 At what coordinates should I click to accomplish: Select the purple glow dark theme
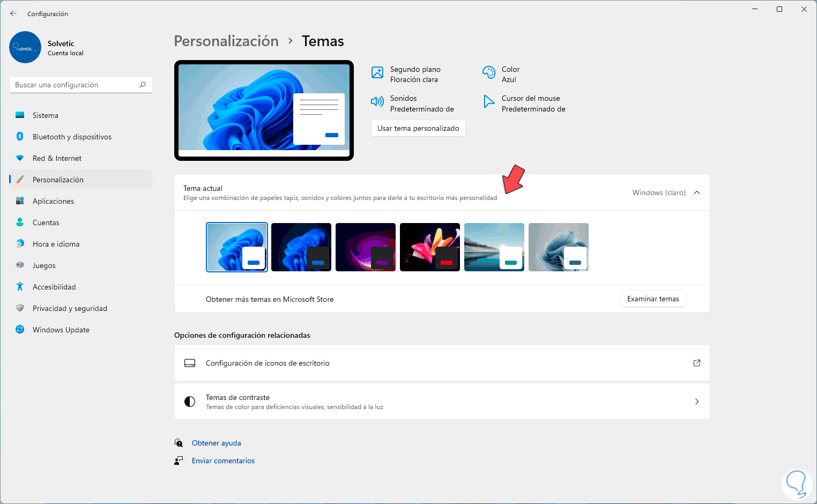(x=366, y=247)
